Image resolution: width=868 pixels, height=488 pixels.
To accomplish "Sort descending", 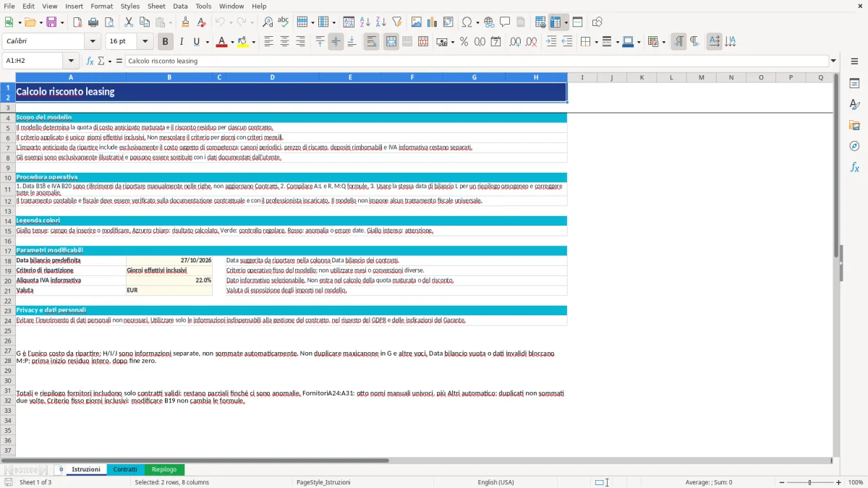I will click(380, 22).
